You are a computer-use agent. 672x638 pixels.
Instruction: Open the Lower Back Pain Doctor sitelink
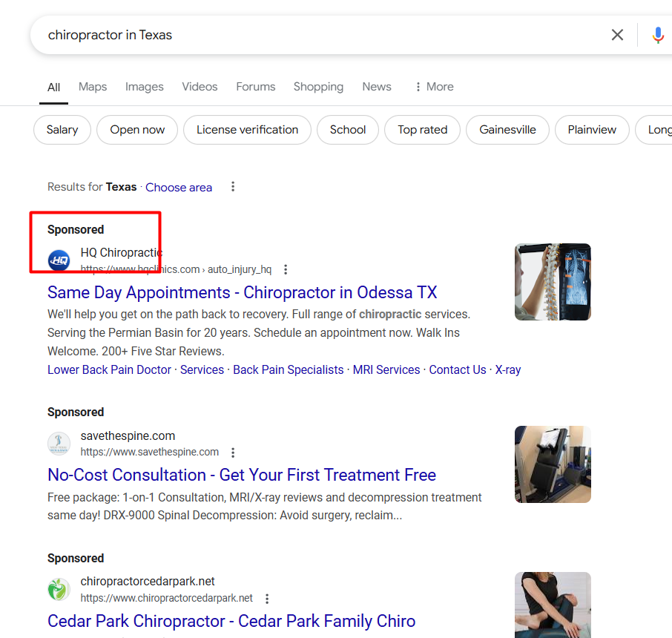[x=109, y=369]
